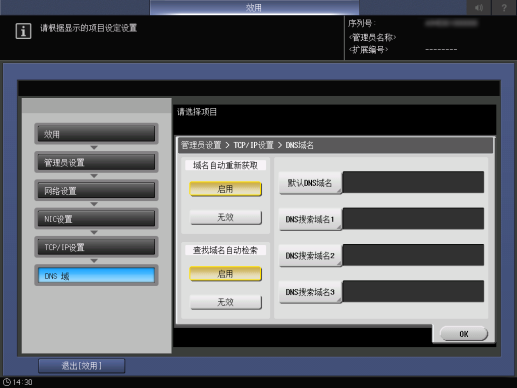Screen dimensions: 517x388
Task: Click DNS域名 in the breadcrumb path
Action: pos(299,145)
